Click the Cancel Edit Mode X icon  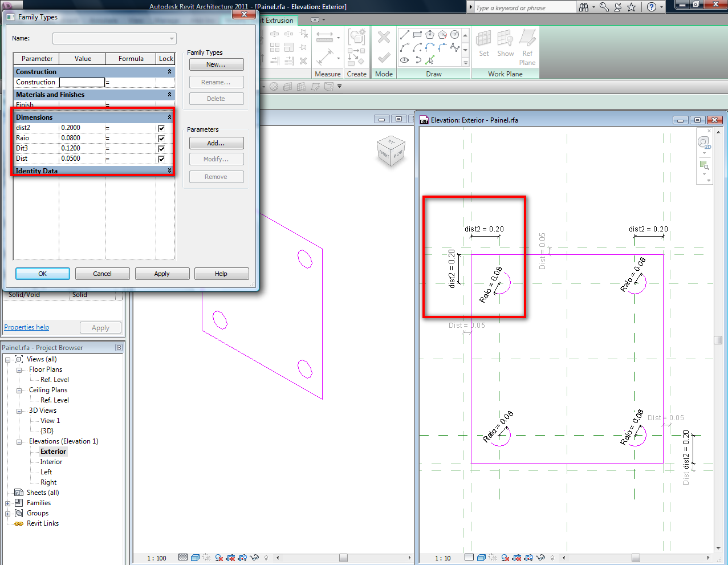pyautogui.click(x=384, y=38)
